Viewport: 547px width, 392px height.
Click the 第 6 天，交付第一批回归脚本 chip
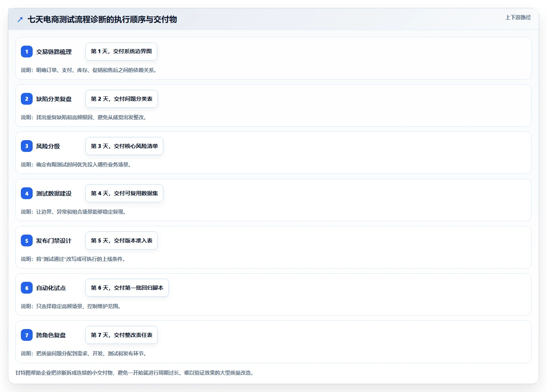tap(127, 288)
